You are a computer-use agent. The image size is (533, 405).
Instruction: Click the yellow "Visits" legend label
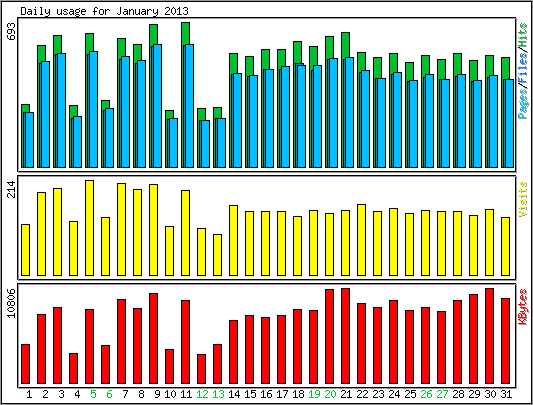[523, 199]
